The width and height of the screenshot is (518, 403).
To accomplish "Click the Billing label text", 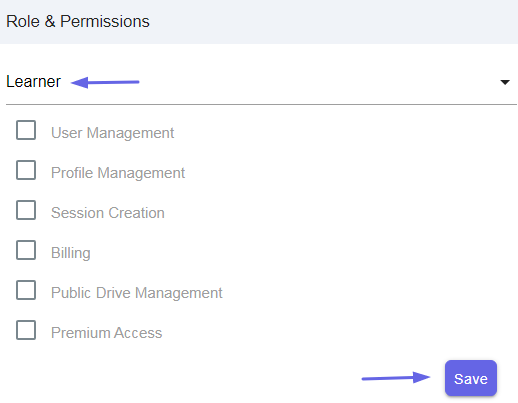I will coord(71,253).
